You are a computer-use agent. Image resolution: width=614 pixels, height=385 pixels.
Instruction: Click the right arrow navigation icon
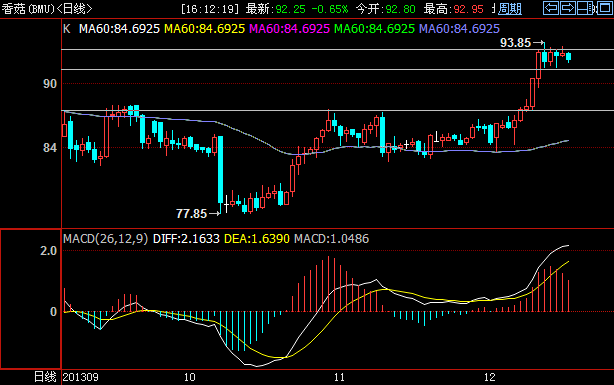pos(567,8)
